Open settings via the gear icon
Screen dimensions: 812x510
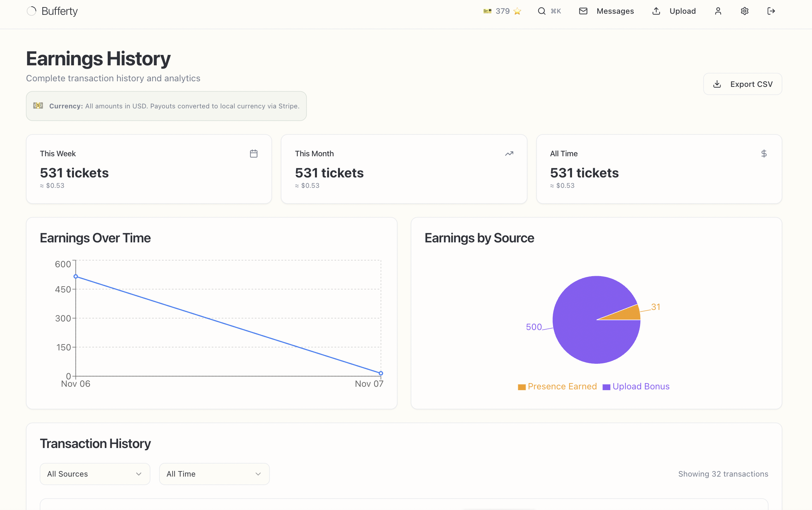[744, 11]
